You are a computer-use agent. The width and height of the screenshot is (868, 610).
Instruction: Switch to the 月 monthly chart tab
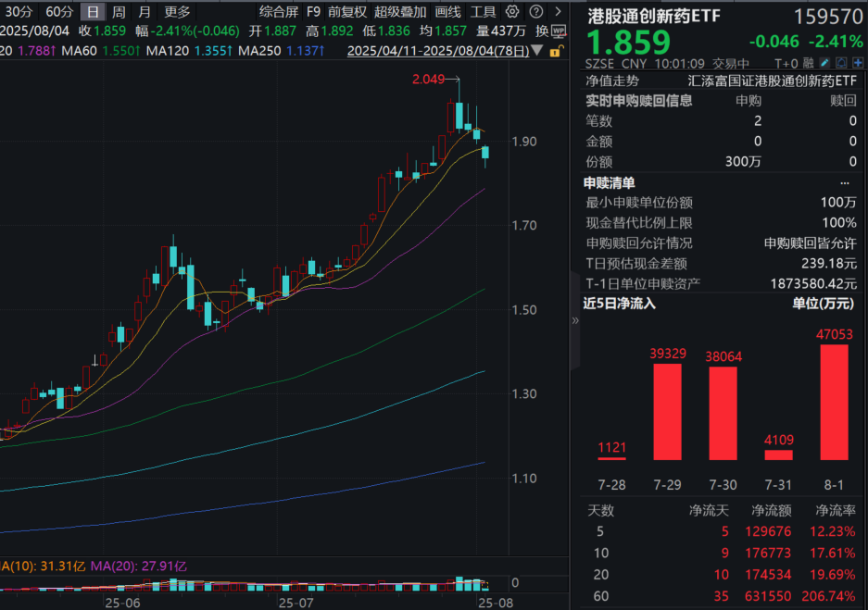142,12
